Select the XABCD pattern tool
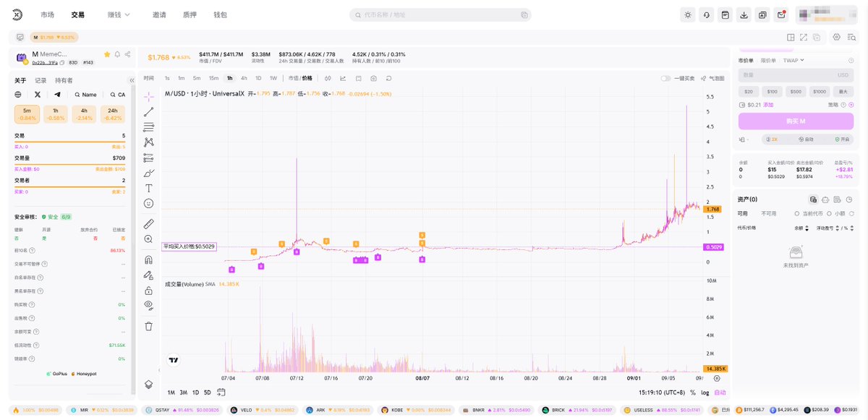Image resolution: width=868 pixels, height=420 pixels. 149,142
